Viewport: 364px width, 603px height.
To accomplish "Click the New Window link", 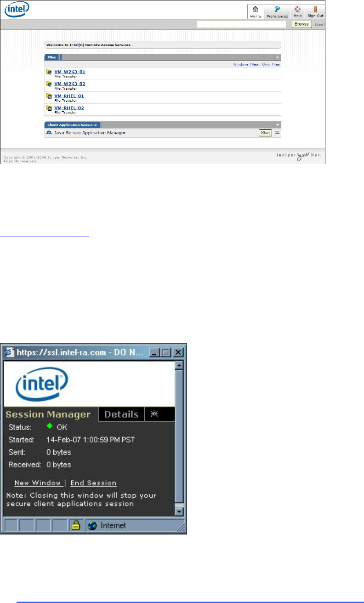I will pos(38,483).
